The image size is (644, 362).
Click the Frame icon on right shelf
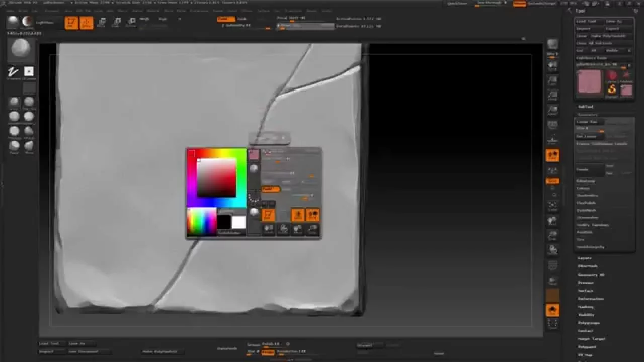pos(553,207)
